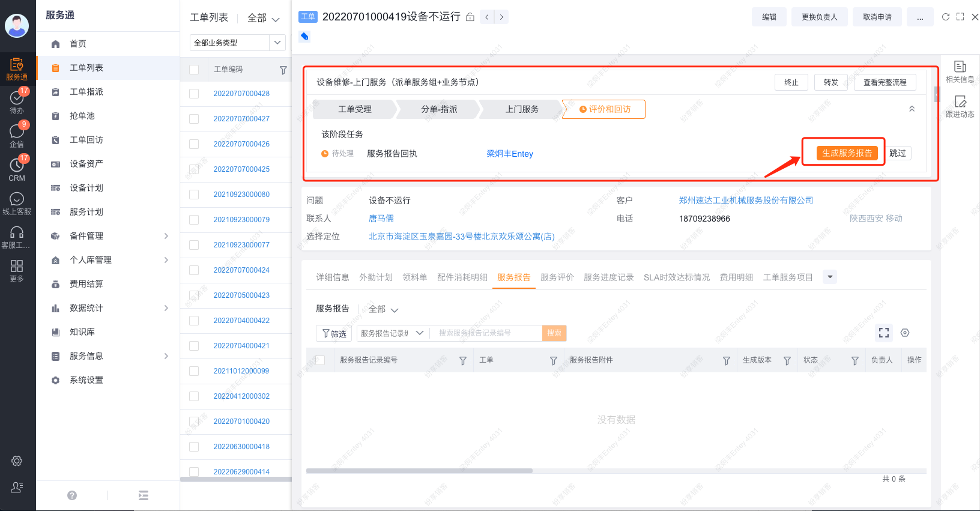980x511 pixels.
Task: Open table column settings gear
Action: point(905,333)
